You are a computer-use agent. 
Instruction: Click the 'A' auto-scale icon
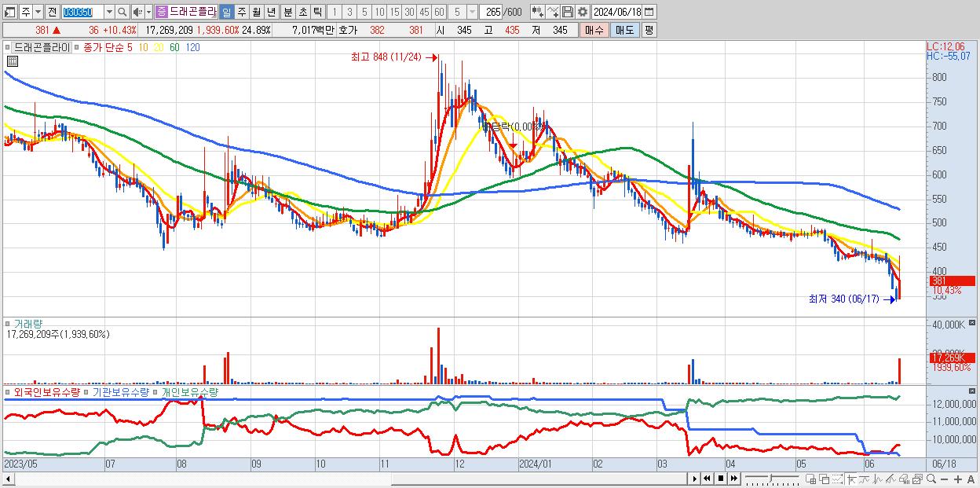971,479
